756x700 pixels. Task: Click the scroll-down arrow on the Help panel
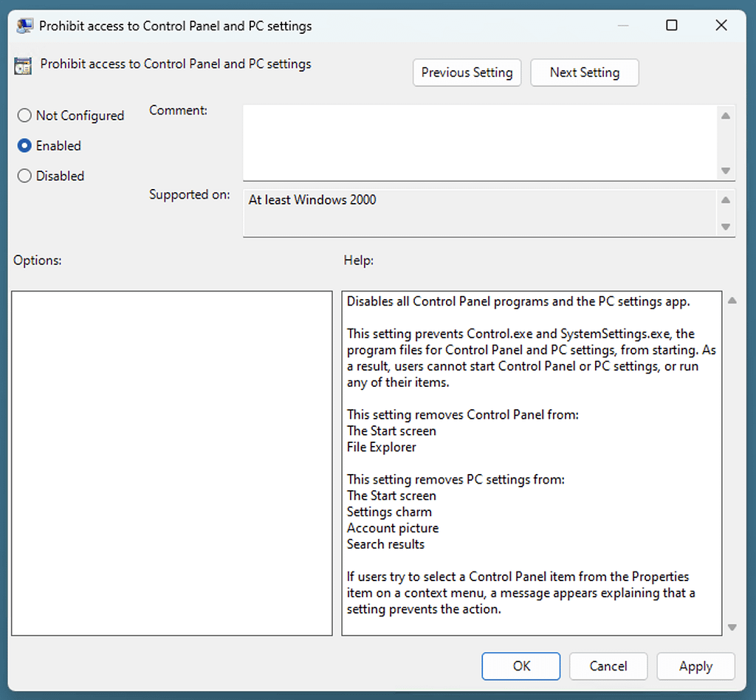pos(732,627)
